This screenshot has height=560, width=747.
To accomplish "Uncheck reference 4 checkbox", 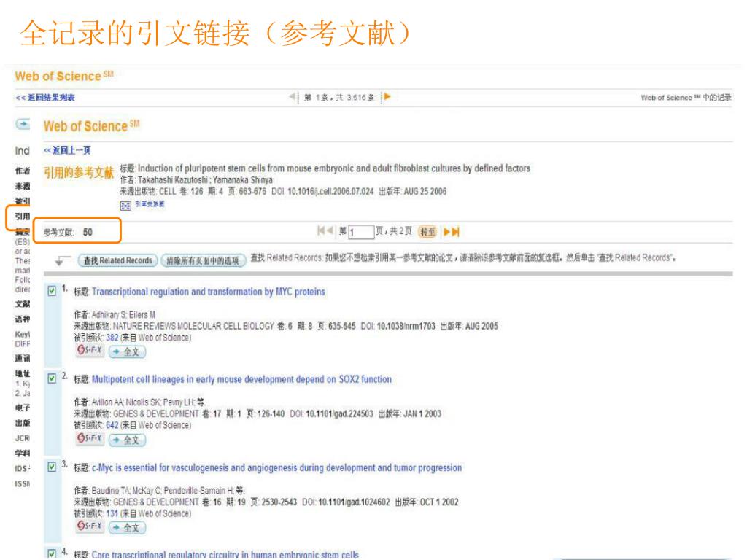I will tap(52, 553).
